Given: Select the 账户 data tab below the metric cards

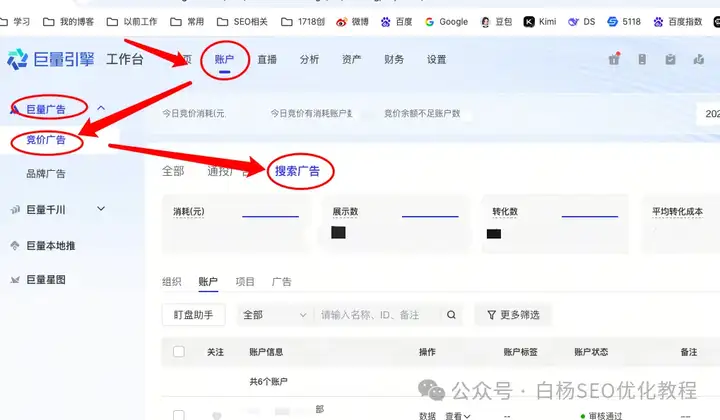Looking at the screenshot, I should point(208,281).
